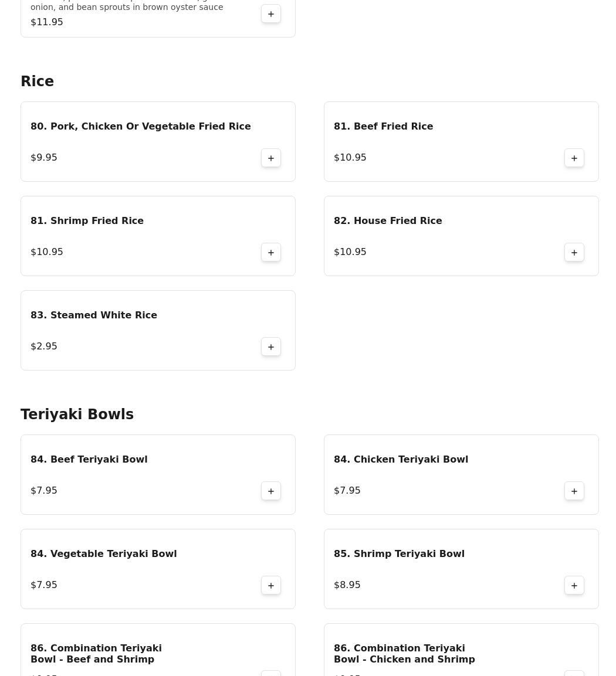
Task: Click plus icon on Chicken Teriyaki Bowl
Action: tap(574, 491)
